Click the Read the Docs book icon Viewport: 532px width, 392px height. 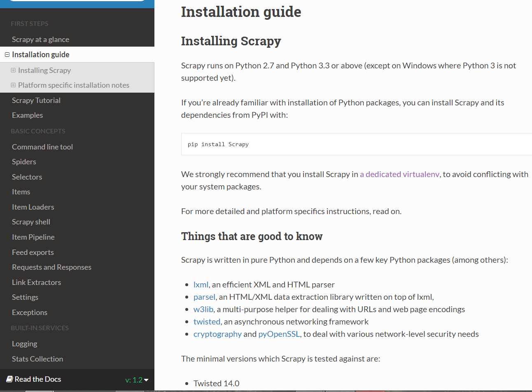coord(9,379)
